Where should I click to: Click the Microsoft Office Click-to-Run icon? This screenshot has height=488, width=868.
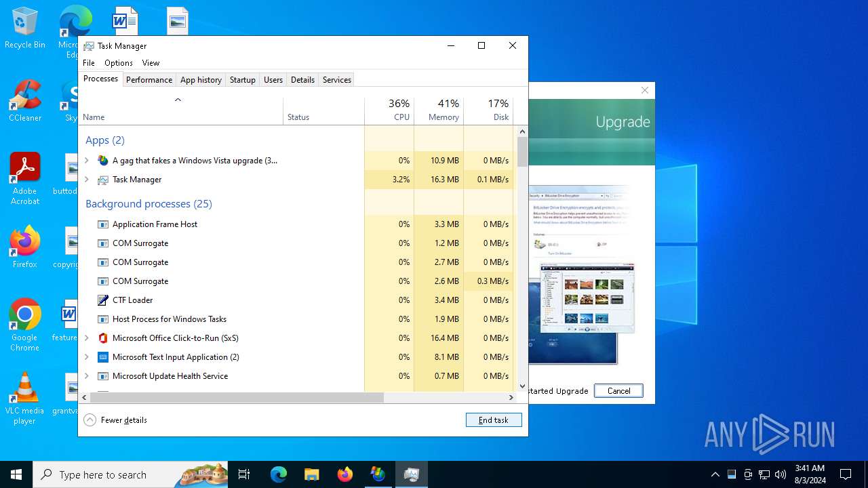coord(103,338)
